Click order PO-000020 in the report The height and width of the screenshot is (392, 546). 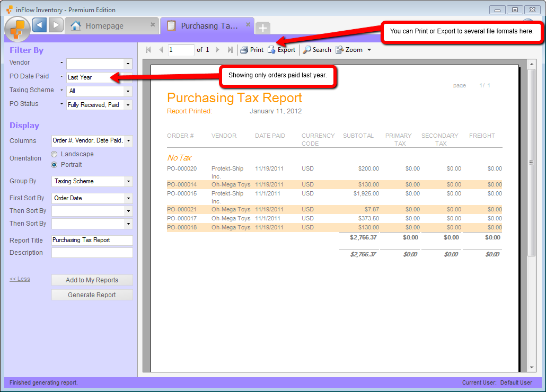[182, 168]
